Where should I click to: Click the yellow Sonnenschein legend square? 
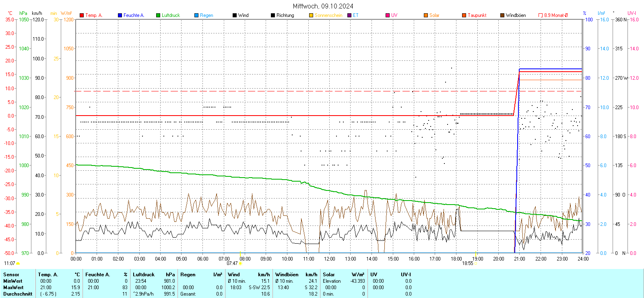click(311, 15)
